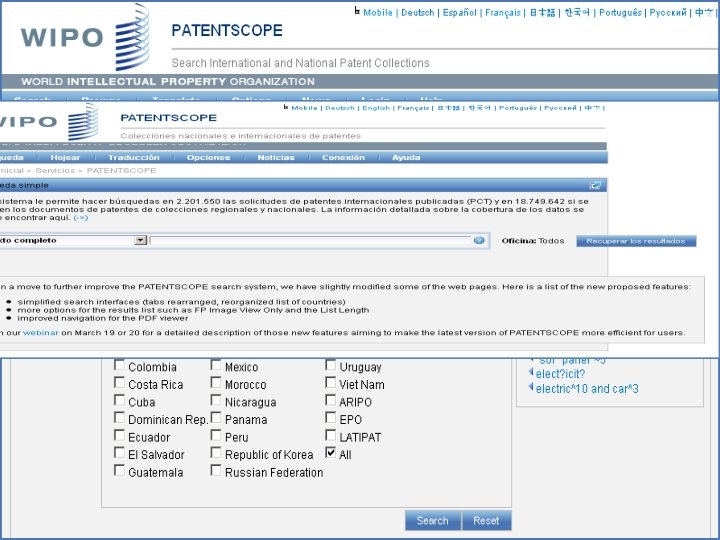The height and width of the screenshot is (540, 720).
Task: Click the Servicios breadcrumb link
Action: point(55,170)
